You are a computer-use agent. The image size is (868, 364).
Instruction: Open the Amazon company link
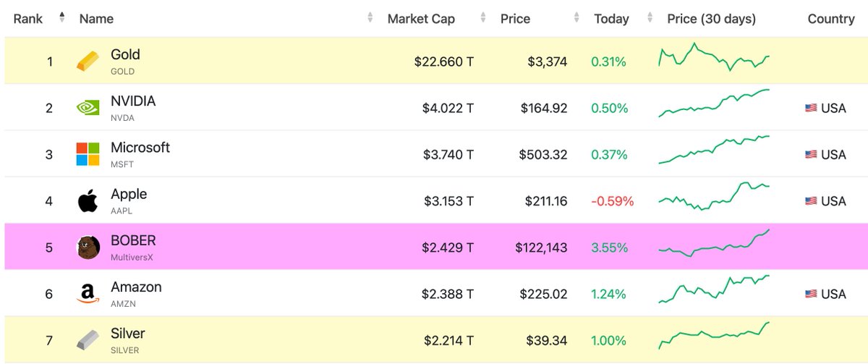(x=136, y=287)
